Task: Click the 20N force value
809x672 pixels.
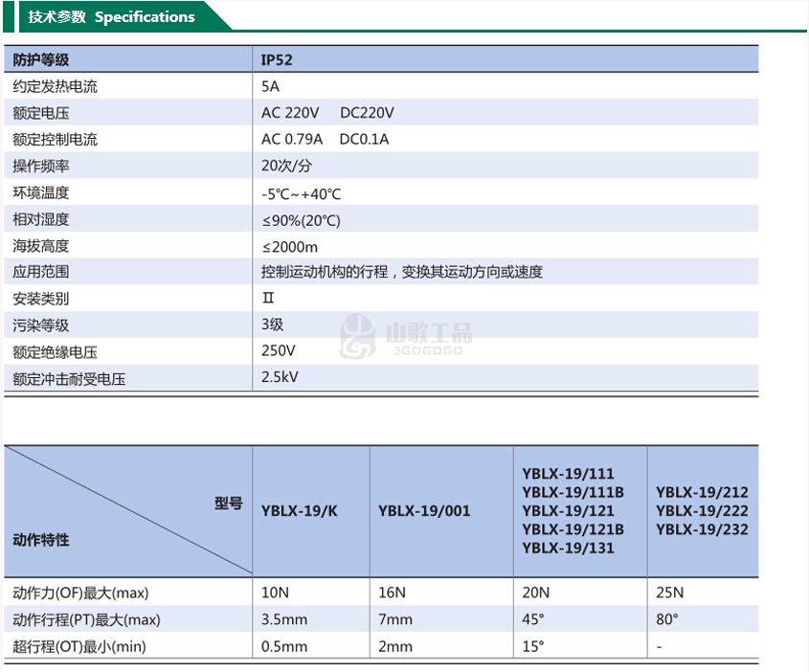Action: (x=535, y=593)
